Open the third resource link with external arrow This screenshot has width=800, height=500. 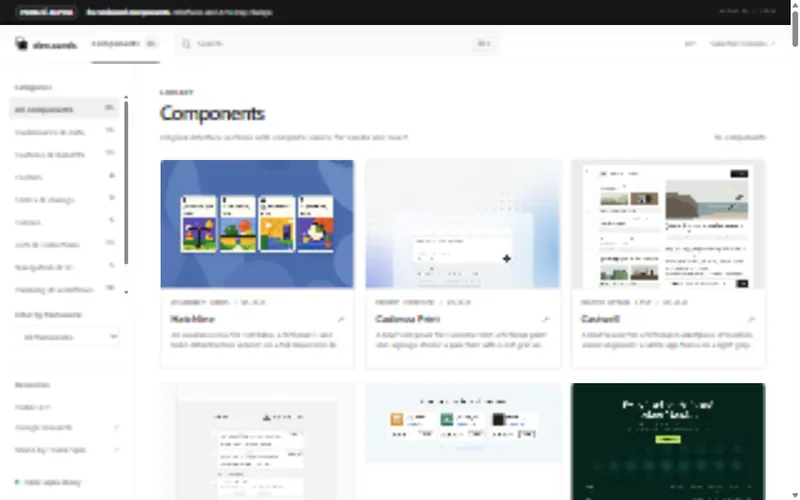tap(66, 449)
